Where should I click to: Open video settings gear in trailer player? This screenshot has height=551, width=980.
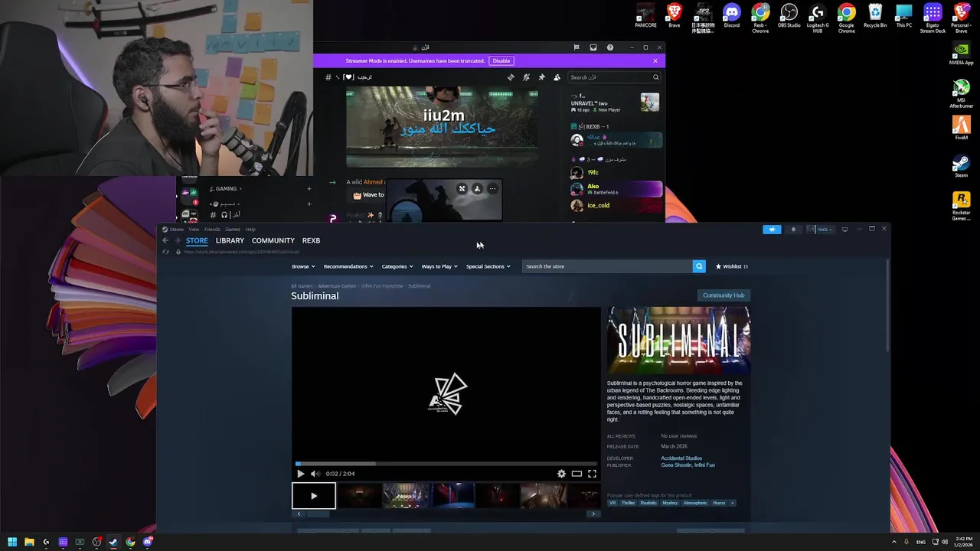coord(561,474)
